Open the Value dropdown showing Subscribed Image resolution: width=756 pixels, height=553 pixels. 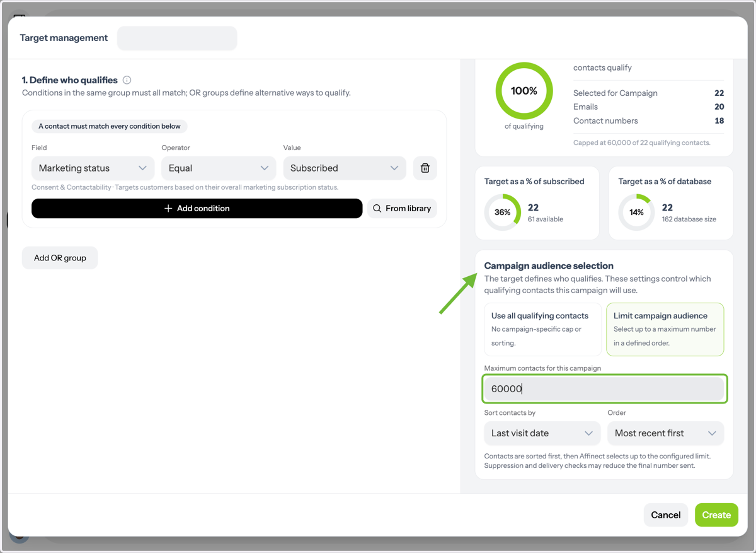coord(345,168)
